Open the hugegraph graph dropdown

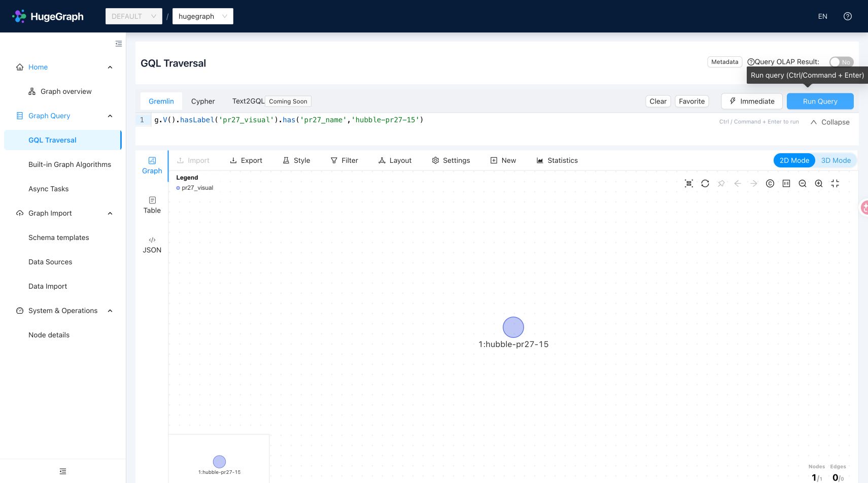[x=203, y=16]
